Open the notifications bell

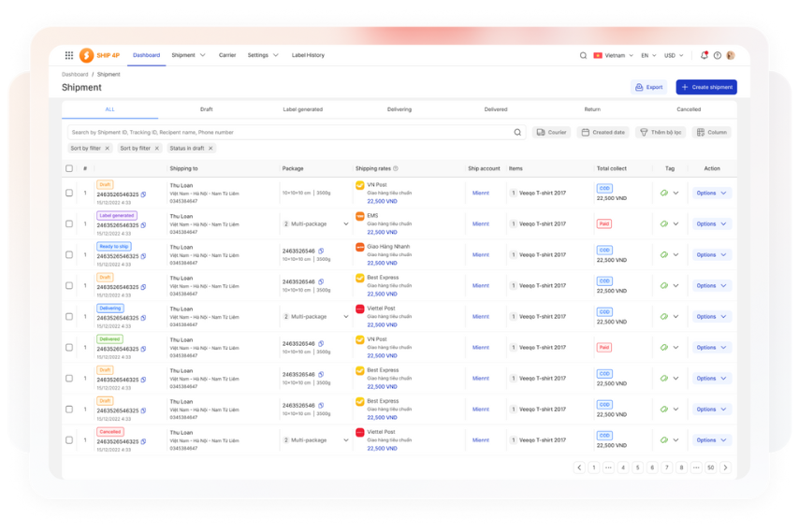(x=705, y=55)
